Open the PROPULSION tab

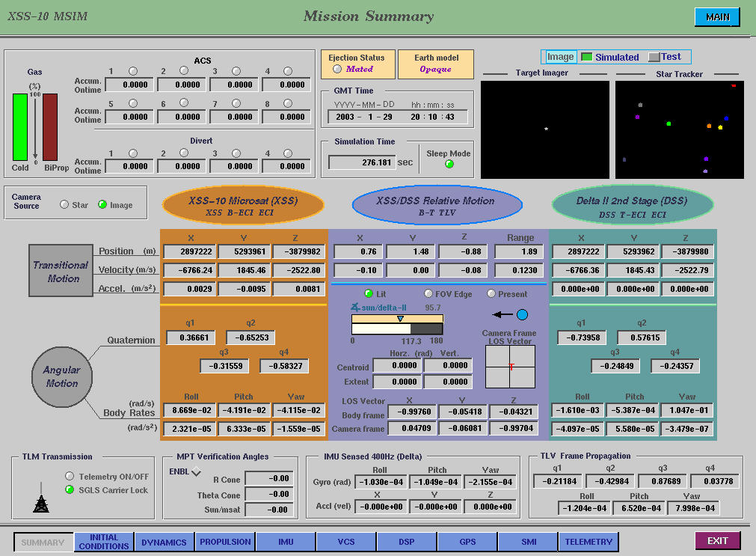click(x=225, y=542)
